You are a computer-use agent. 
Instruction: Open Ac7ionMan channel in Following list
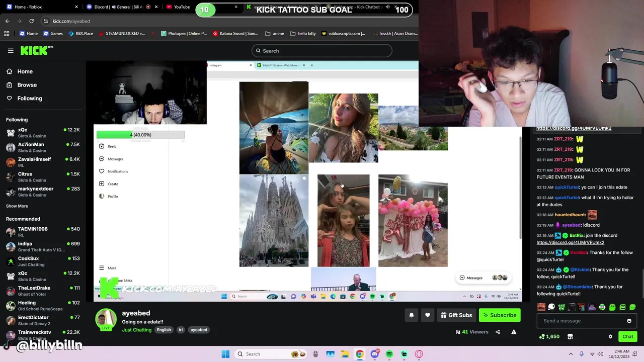(x=43, y=147)
